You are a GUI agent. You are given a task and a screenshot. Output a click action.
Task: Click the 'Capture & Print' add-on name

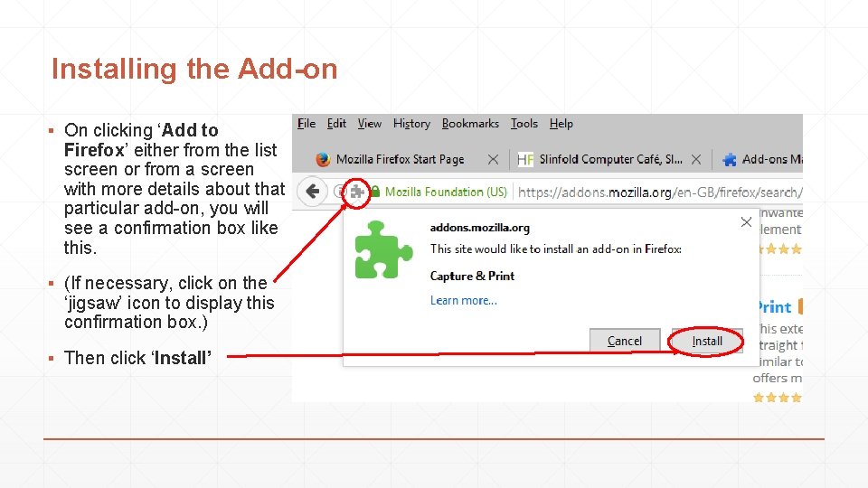click(x=472, y=276)
